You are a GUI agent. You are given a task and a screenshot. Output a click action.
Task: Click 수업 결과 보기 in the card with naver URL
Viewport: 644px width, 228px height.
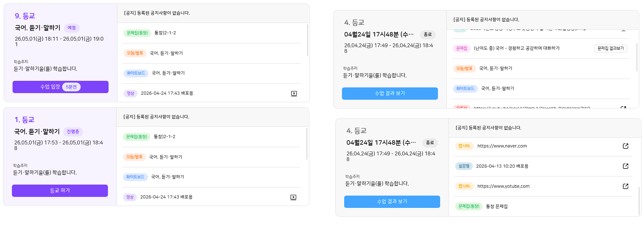click(392, 202)
